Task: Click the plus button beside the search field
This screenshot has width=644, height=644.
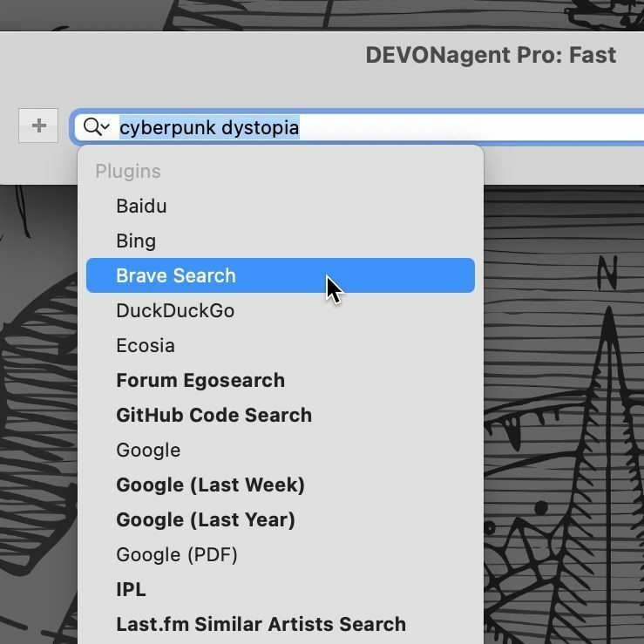Action: pyautogui.click(x=38, y=125)
